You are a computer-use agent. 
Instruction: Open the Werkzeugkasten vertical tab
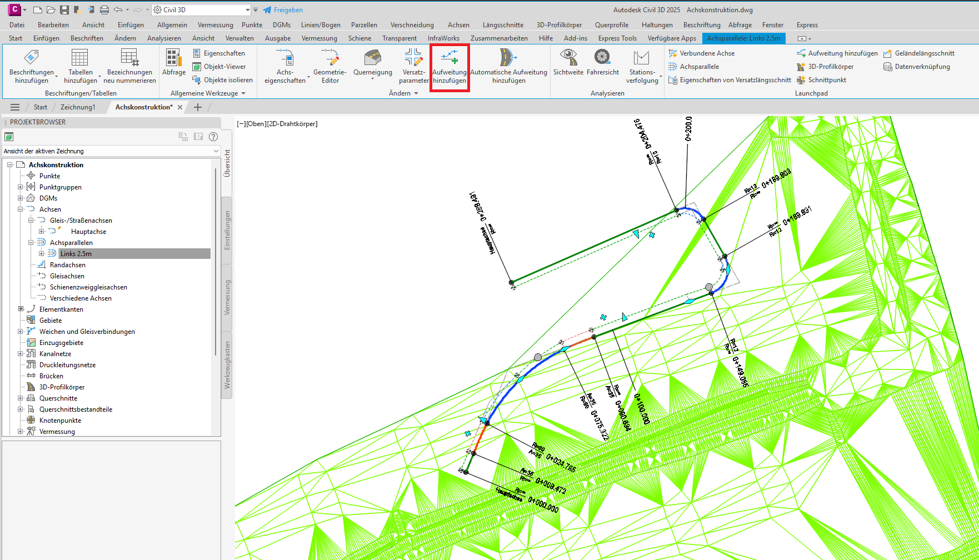click(227, 365)
